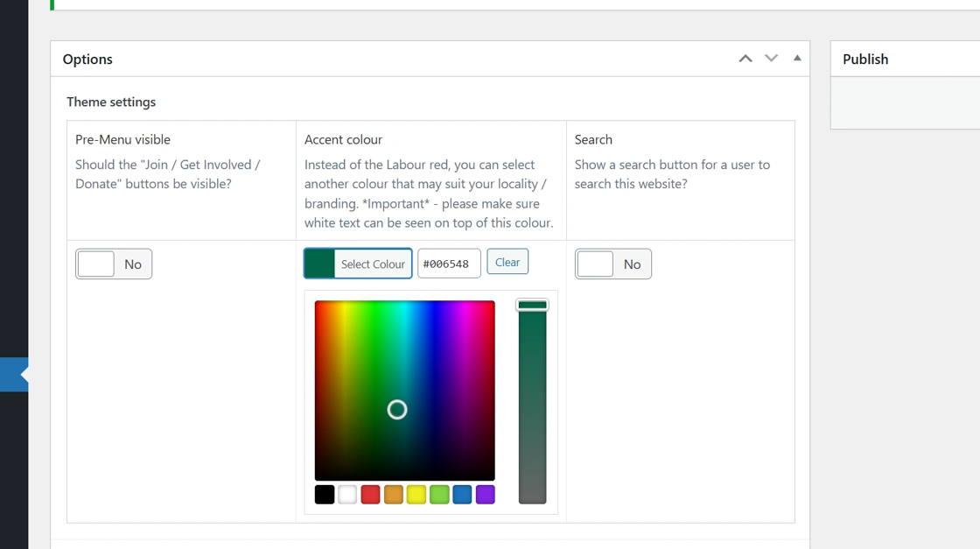The image size is (980, 549).
Task: Pick the black palette swatch
Action: pos(325,495)
